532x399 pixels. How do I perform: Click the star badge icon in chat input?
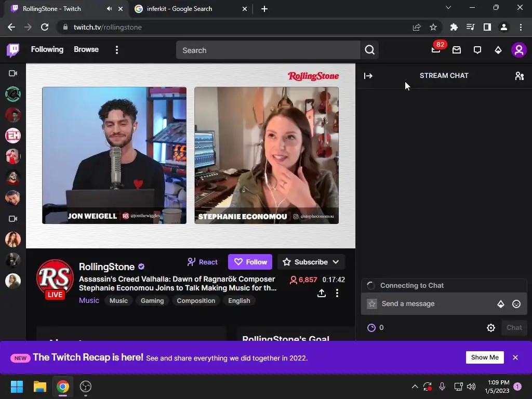(x=372, y=303)
